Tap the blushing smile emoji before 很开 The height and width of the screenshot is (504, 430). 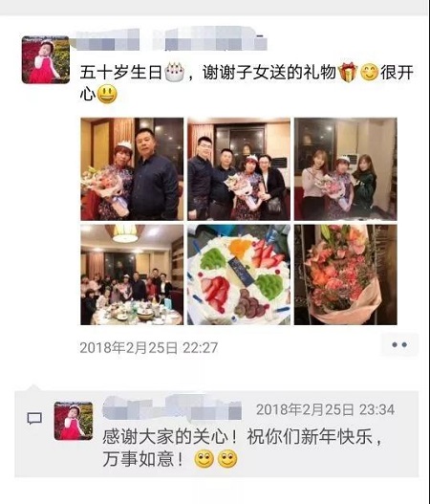point(369,73)
